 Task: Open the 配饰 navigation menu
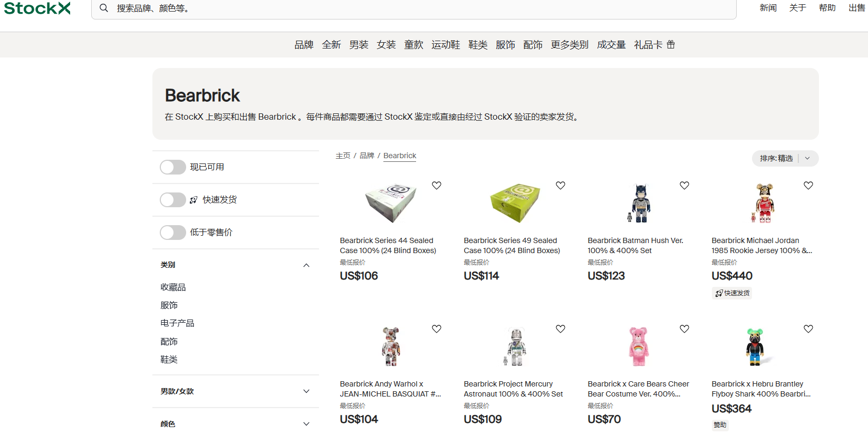[533, 45]
